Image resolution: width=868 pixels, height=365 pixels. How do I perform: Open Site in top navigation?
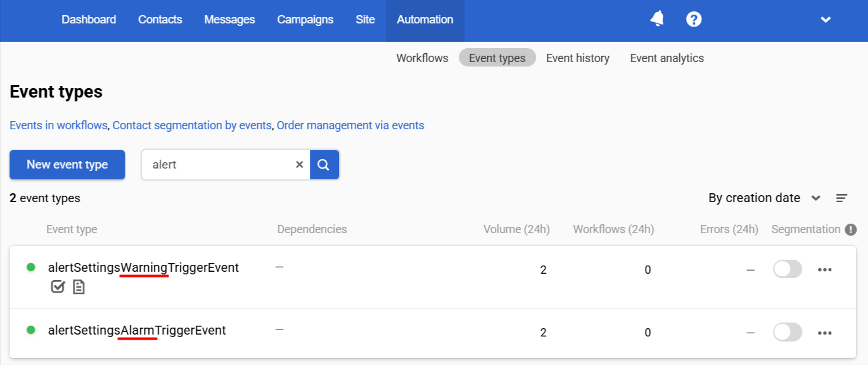point(365,20)
